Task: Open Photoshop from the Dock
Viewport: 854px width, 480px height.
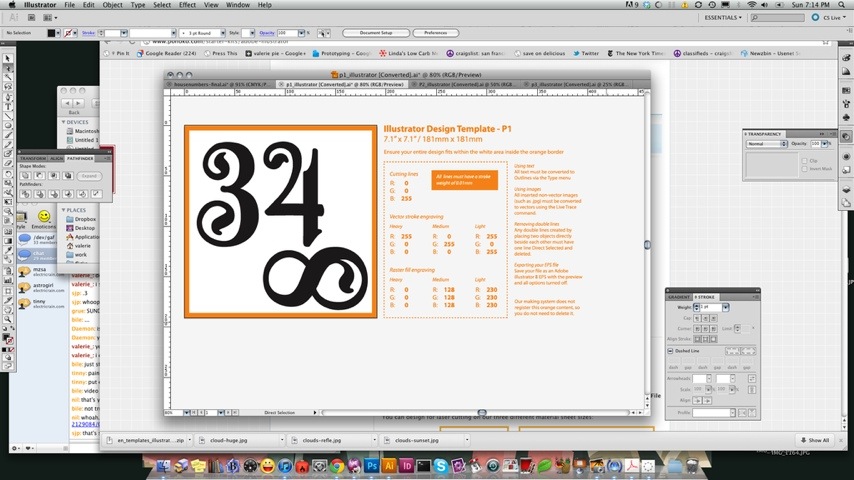Action: tap(372, 466)
